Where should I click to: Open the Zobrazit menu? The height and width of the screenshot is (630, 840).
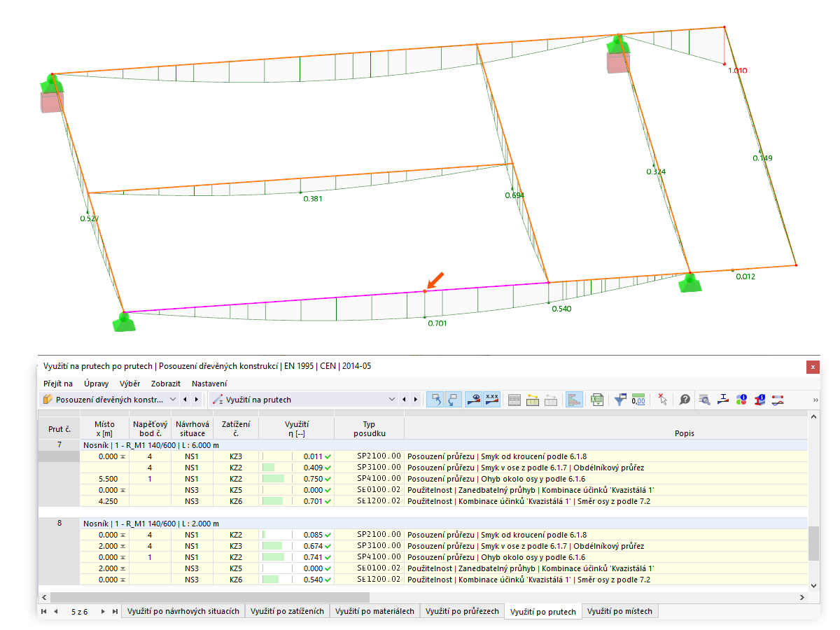pyautogui.click(x=165, y=384)
